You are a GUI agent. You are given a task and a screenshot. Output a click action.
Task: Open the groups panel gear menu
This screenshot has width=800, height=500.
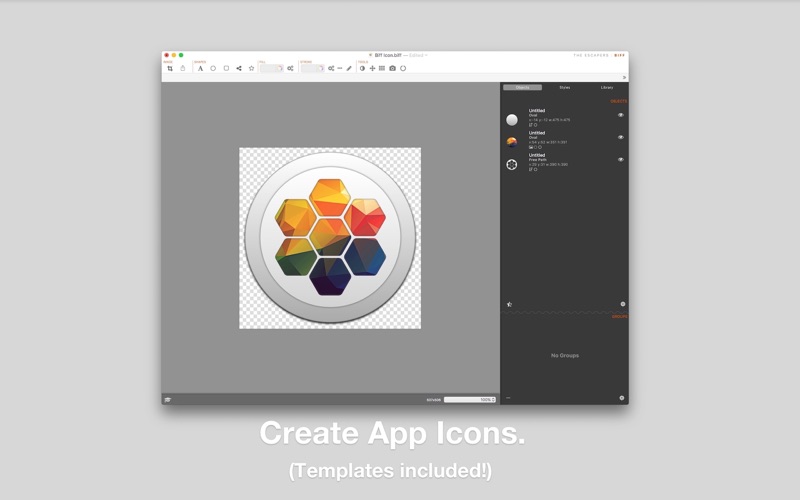pyautogui.click(x=621, y=398)
